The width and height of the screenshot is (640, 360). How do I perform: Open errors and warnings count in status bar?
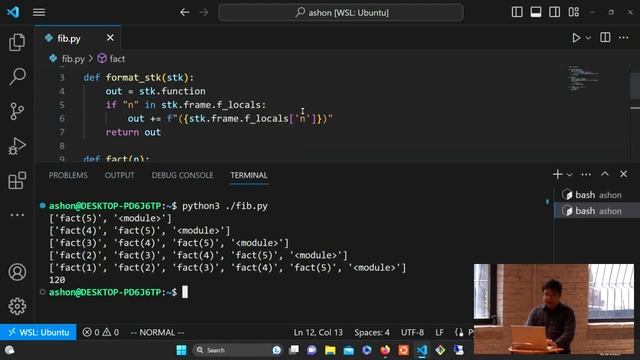(101, 332)
